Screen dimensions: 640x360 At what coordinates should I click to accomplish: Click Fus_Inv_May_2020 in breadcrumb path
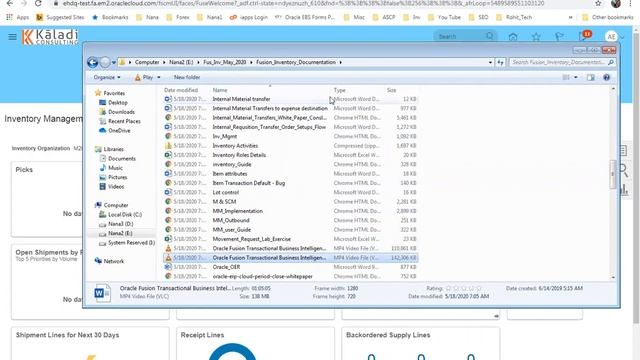pyautogui.click(x=224, y=62)
